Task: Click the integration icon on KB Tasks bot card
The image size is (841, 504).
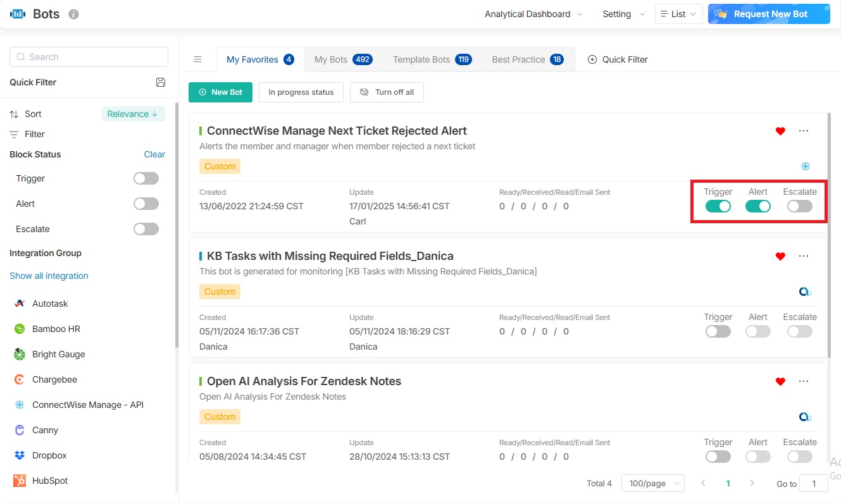Action: [805, 292]
